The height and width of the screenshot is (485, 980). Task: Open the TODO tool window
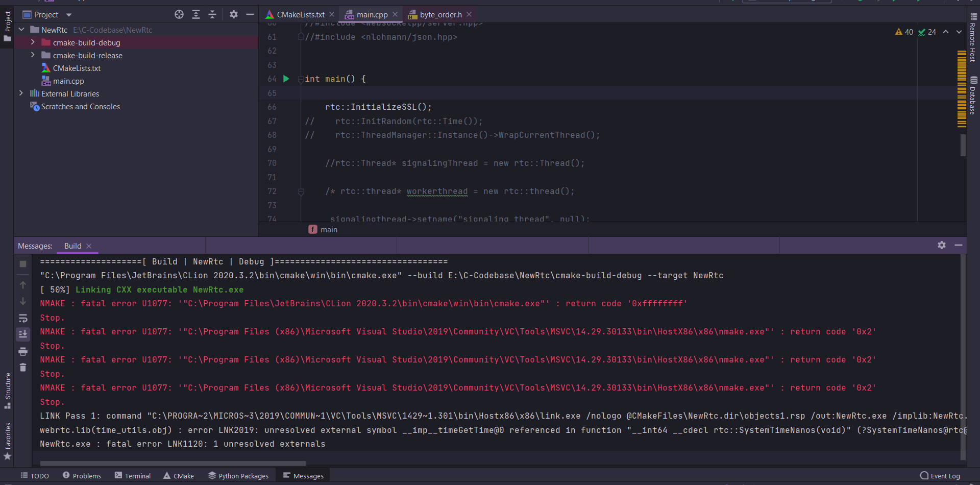pos(35,476)
